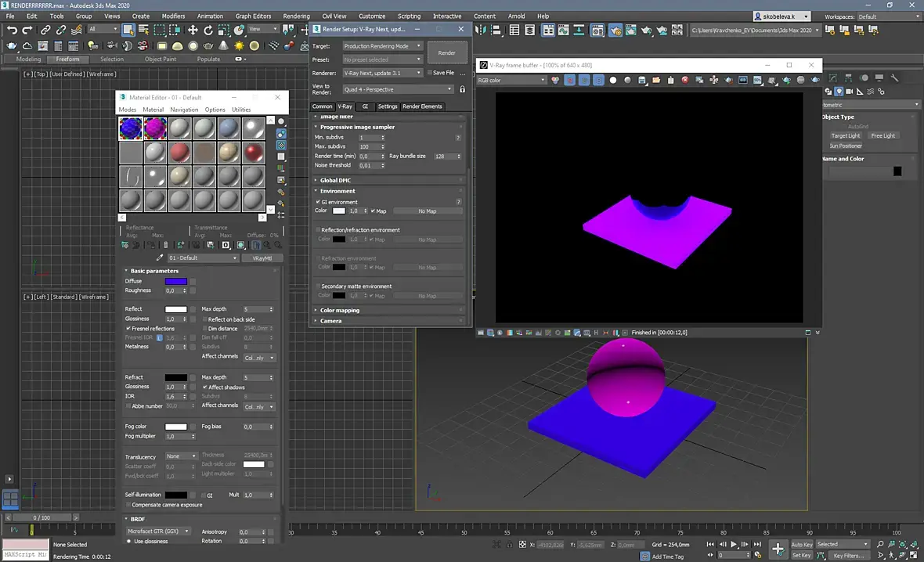
Task: Save the image in V-Ray frame buffer
Action: 642,80
